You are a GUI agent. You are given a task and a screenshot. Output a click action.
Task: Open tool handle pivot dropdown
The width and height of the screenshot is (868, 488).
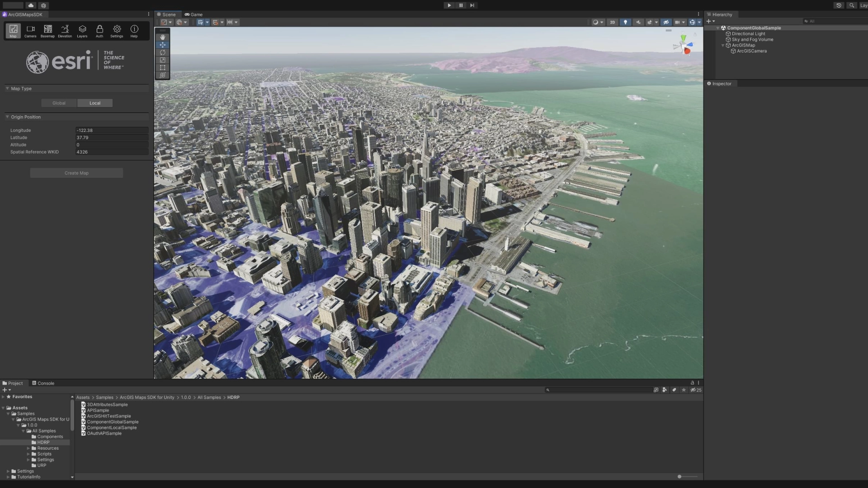pos(167,22)
